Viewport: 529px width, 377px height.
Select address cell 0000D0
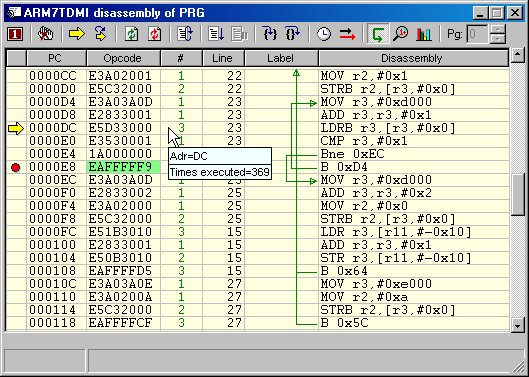(56, 89)
